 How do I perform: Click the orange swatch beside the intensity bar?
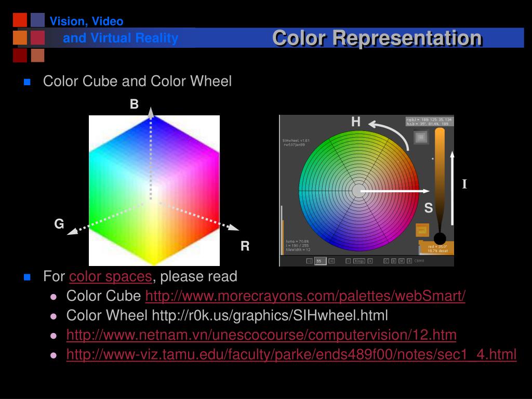pos(422,230)
